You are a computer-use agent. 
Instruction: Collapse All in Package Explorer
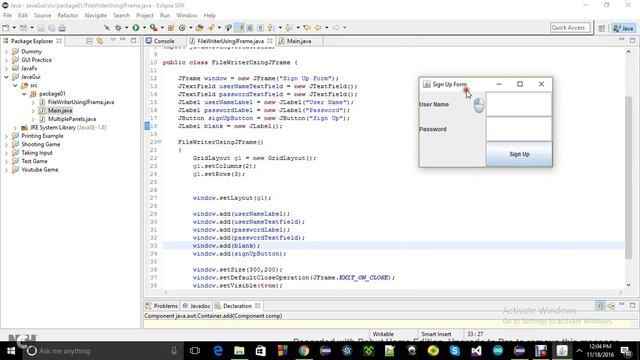(x=89, y=41)
